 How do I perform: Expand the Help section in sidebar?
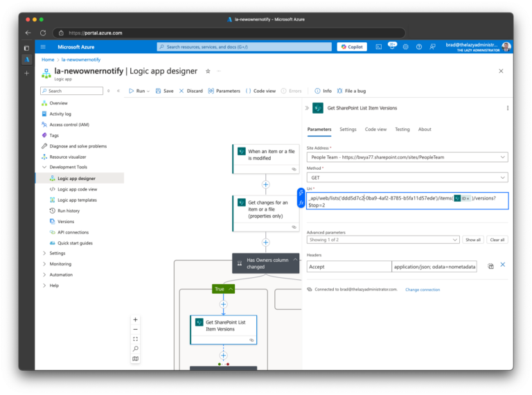click(x=44, y=286)
